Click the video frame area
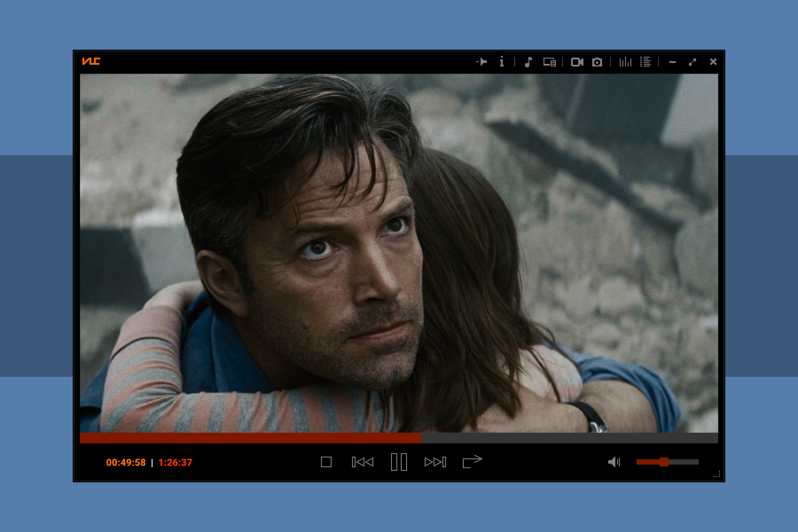 pyautogui.click(x=399, y=253)
